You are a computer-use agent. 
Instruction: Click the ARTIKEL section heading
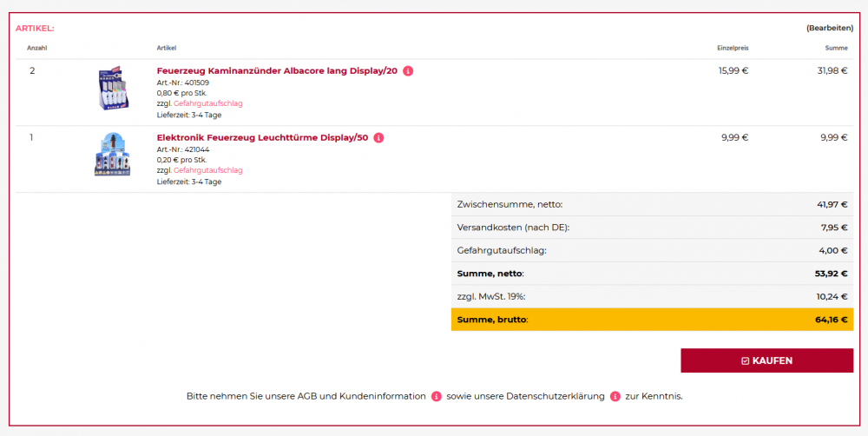(x=35, y=29)
